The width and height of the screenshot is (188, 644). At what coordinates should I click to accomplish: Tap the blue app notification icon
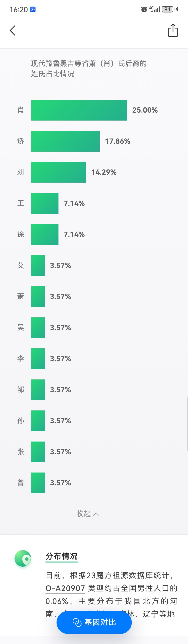tap(33, 9)
